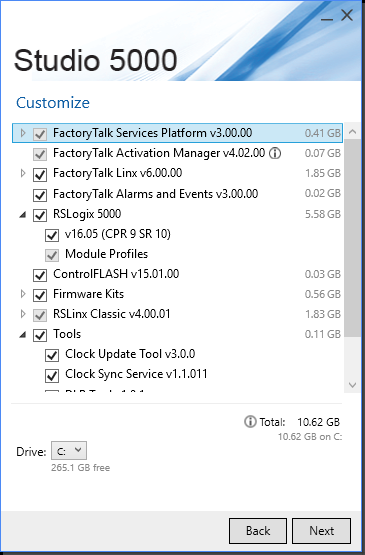Uncheck FactoryTalk Alarms and Events
This screenshot has width=365, height=555.
tap(40, 195)
